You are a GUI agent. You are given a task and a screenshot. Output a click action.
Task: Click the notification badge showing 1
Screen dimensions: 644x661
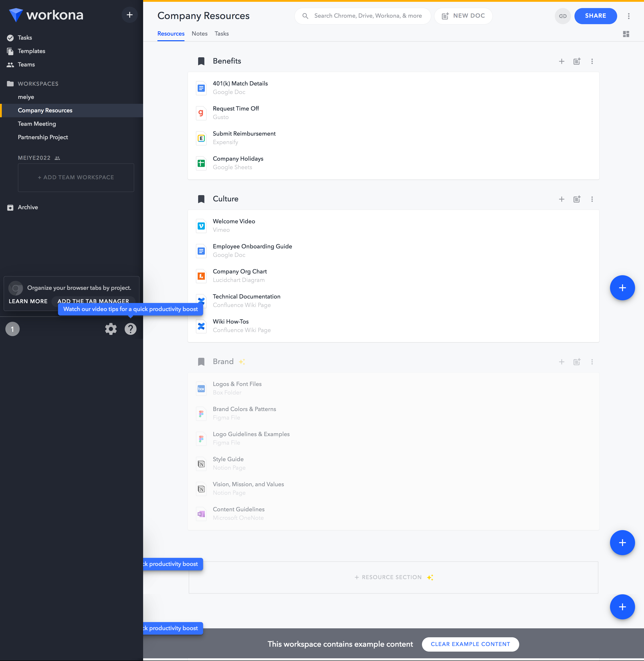click(13, 329)
